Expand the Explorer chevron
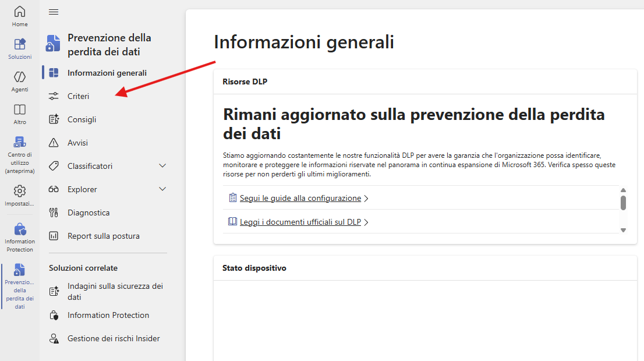Viewport: 644px width, 361px height. pyautogui.click(x=162, y=189)
